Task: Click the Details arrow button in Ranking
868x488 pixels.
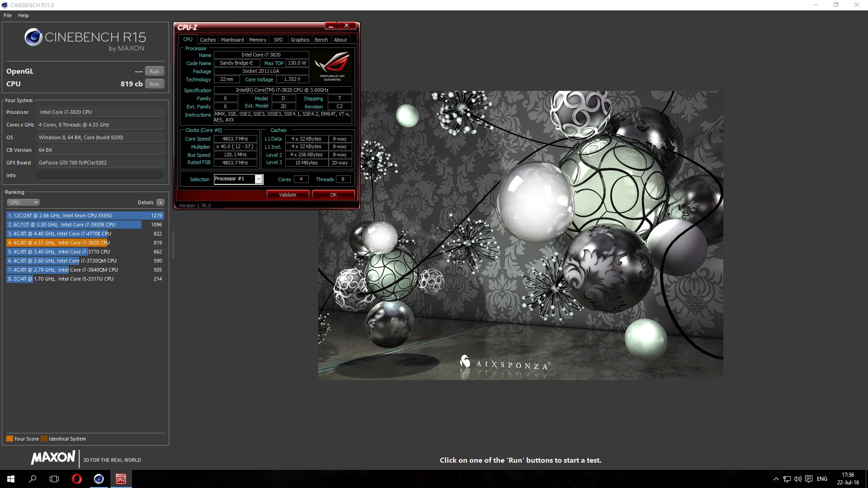Action: (160, 202)
